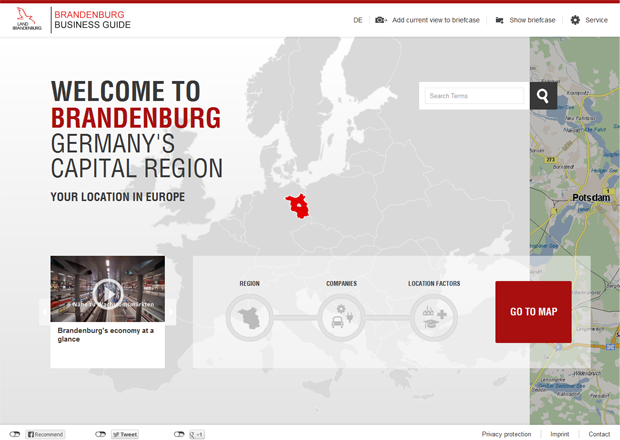
Task: Open the Contact page
Action: (599, 434)
